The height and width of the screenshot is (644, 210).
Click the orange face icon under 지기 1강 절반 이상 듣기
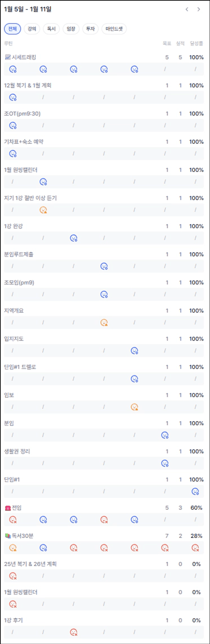pyautogui.click(x=43, y=210)
